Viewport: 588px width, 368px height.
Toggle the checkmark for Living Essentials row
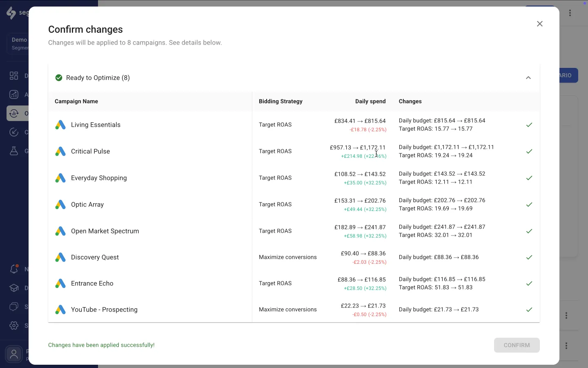(x=529, y=125)
